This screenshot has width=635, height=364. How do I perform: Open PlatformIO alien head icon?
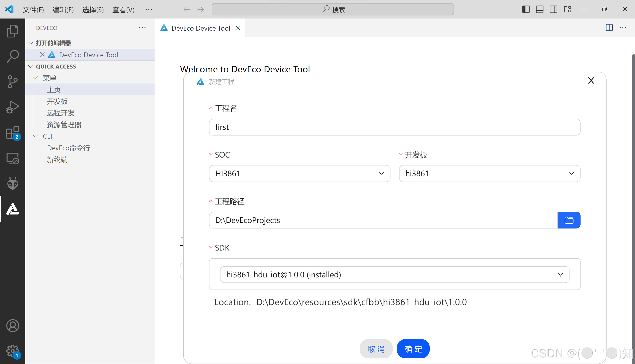(13, 184)
